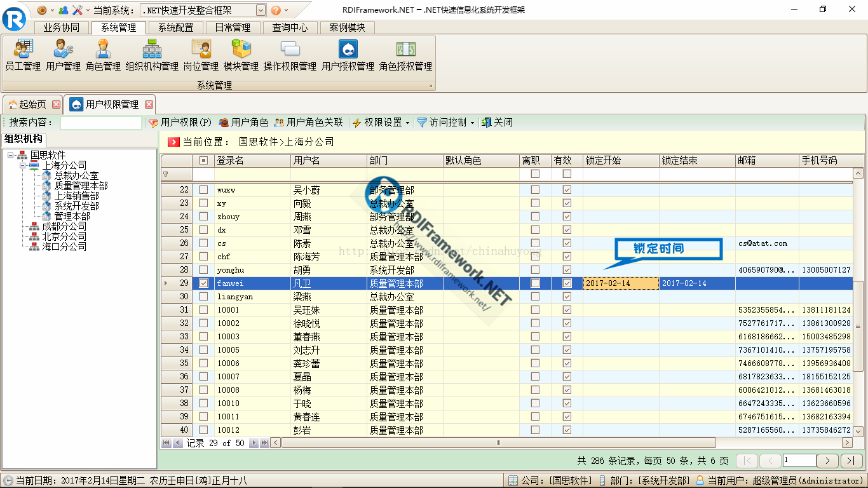Toggle 有效 checkbox for fanwei row

coord(567,283)
